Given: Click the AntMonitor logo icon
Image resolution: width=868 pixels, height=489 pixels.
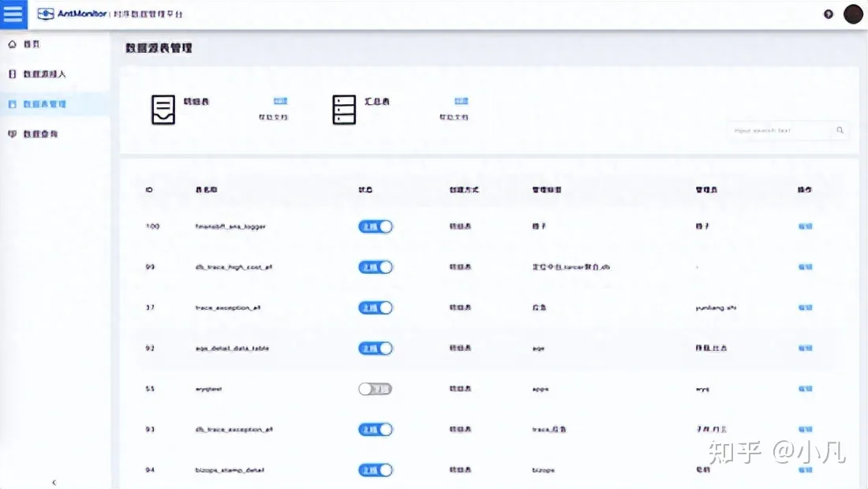Looking at the screenshot, I should 46,14.
